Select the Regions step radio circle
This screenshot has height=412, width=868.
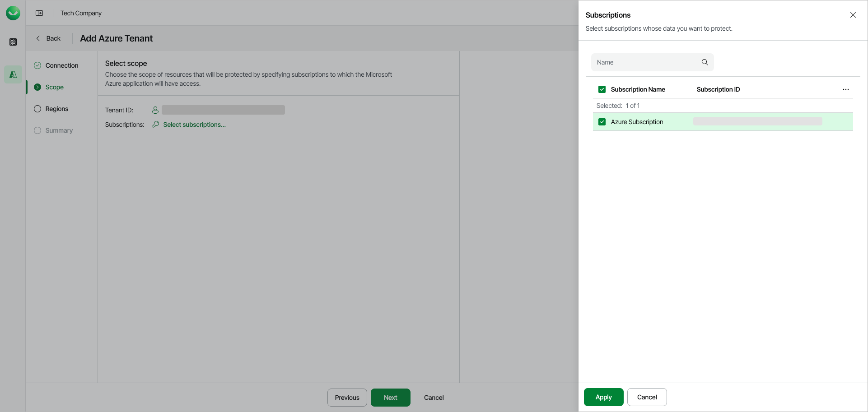pyautogui.click(x=37, y=109)
